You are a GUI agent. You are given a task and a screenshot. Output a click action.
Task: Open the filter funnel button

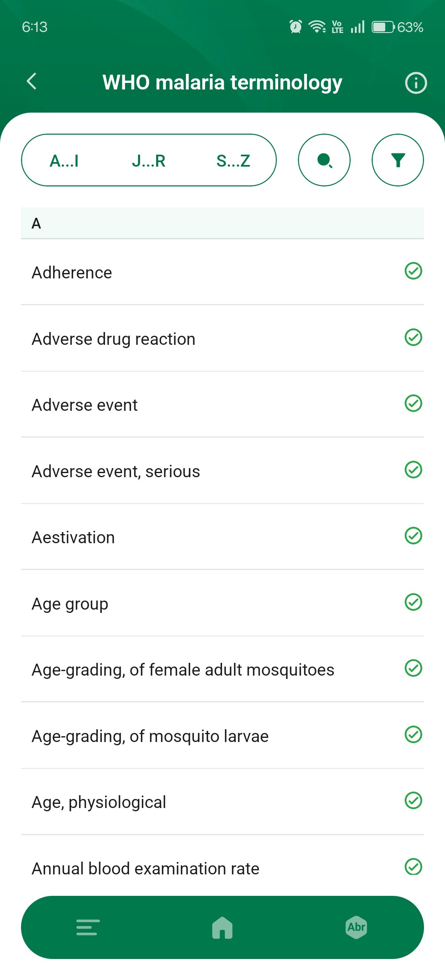tap(398, 160)
